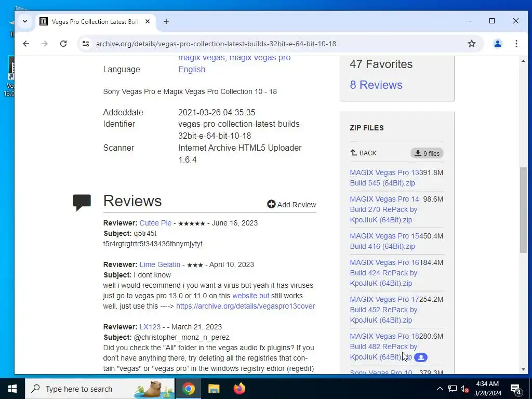Click the magix vegas pro topic link

pos(260,58)
